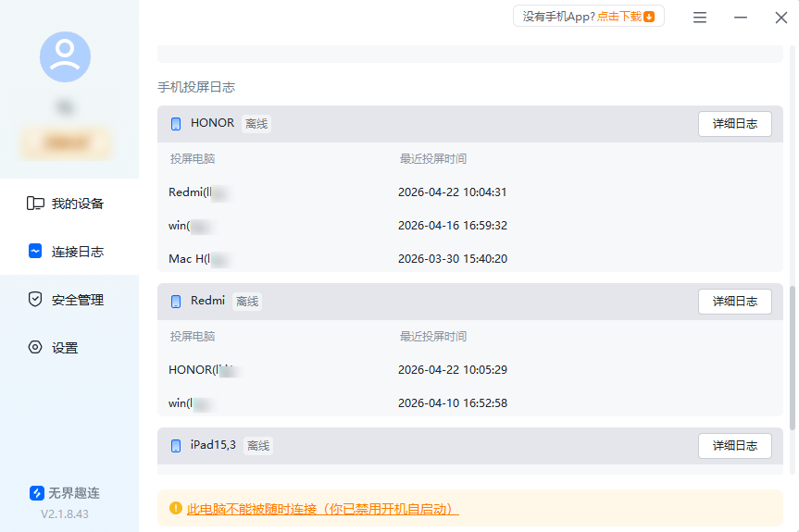The width and height of the screenshot is (799, 532).
Task: Click the iPad15,3 device icon
Action: [x=176, y=446]
